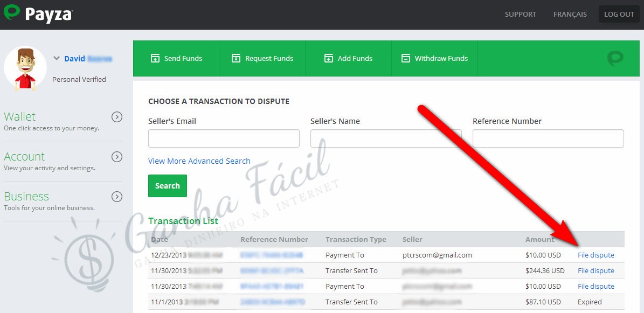Image resolution: width=644 pixels, height=313 pixels.
Task: Click the Transaction Type column header
Action: 356,239
